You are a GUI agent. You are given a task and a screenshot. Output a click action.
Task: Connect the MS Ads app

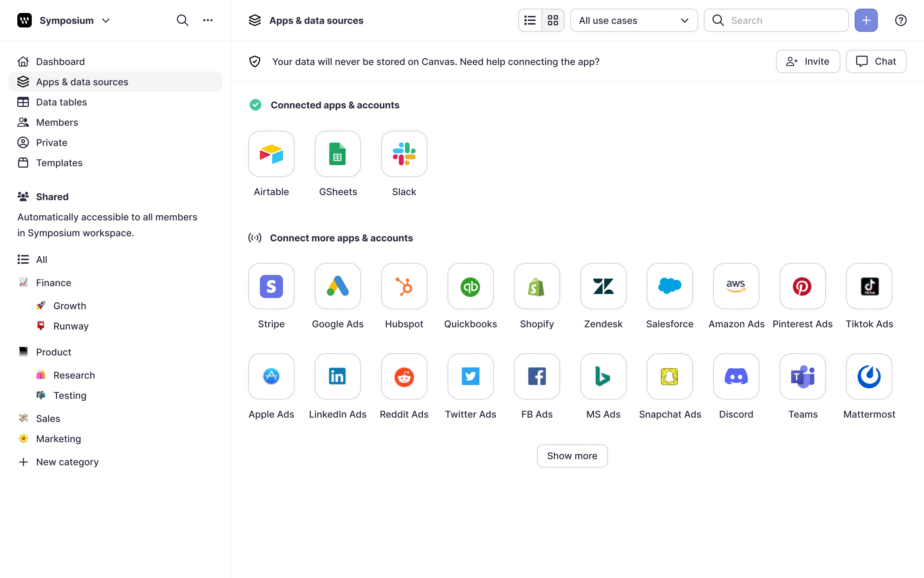point(603,376)
